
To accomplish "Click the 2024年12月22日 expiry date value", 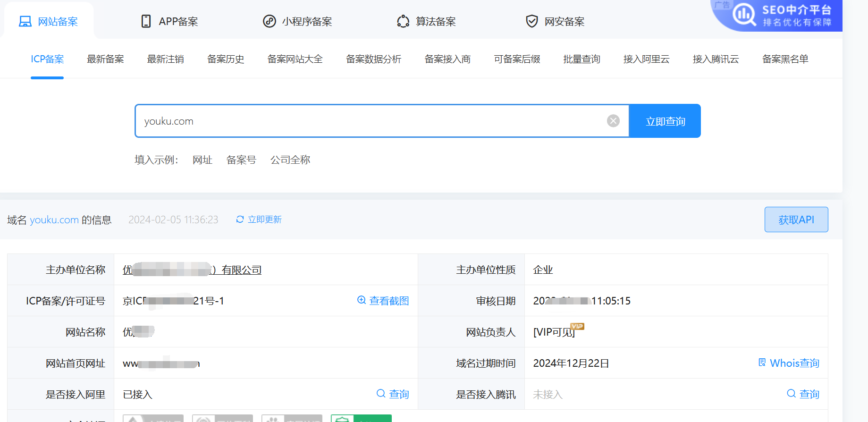I will (x=571, y=363).
